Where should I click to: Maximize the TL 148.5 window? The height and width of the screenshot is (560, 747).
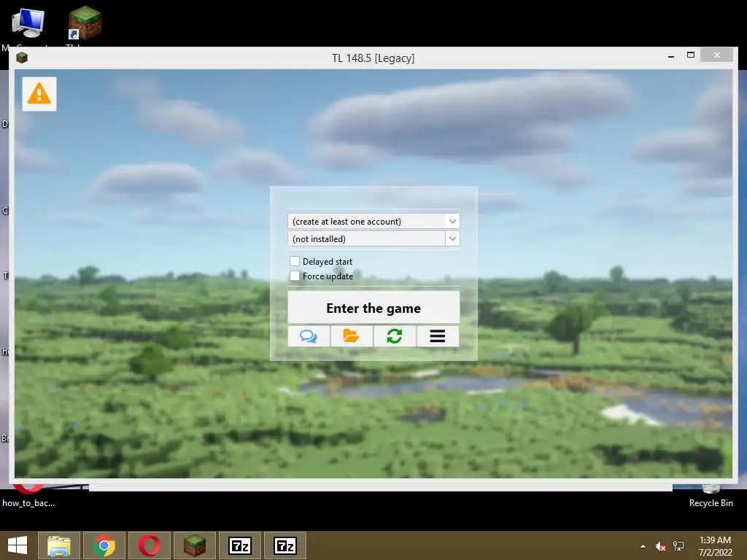691,55
